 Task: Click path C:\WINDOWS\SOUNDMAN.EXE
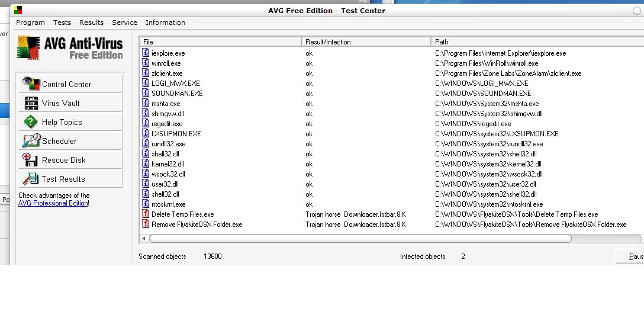point(483,93)
